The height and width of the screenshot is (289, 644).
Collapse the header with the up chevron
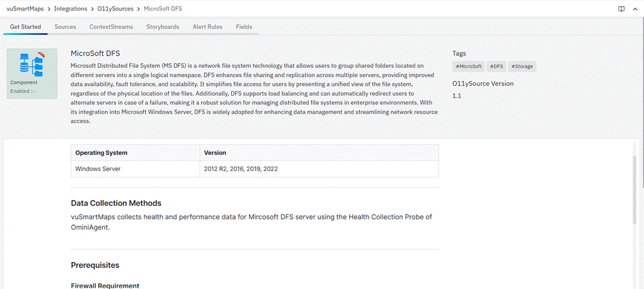tap(634, 9)
